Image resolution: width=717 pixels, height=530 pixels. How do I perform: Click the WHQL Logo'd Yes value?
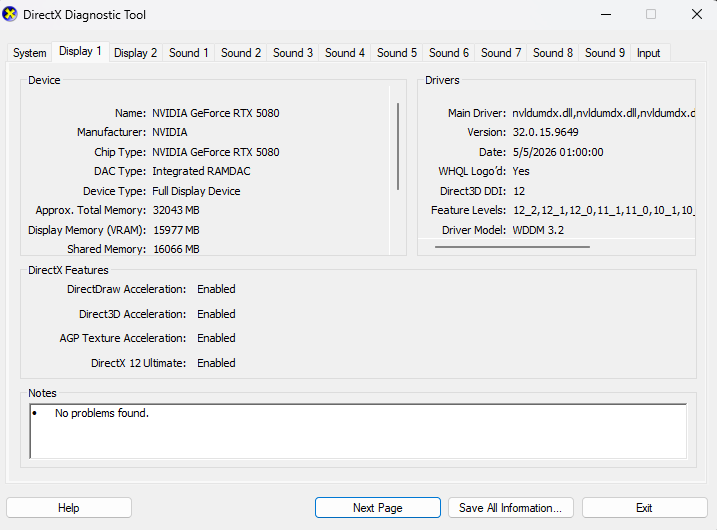click(521, 171)
